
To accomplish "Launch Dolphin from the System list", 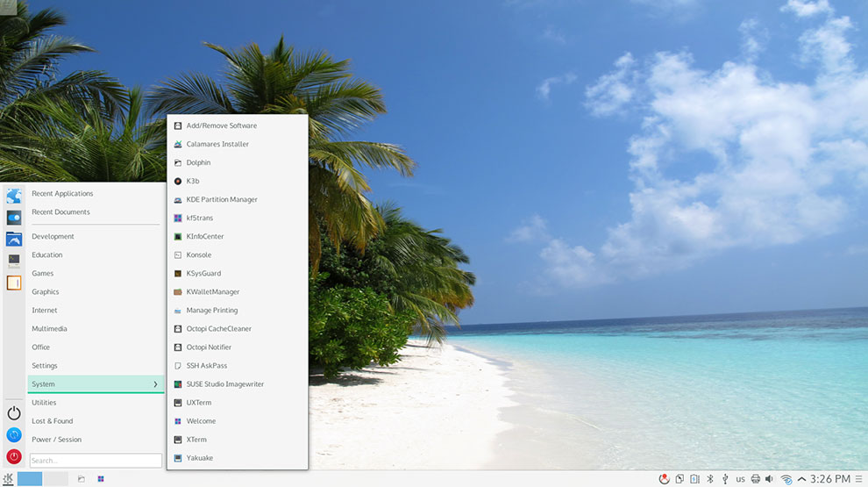I will pos(238,162).
